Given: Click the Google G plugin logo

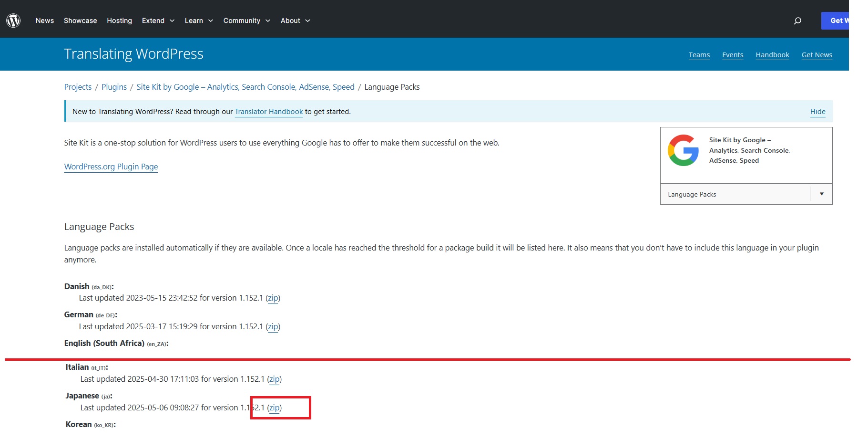Looking at the screenshot, I should 683,150.
